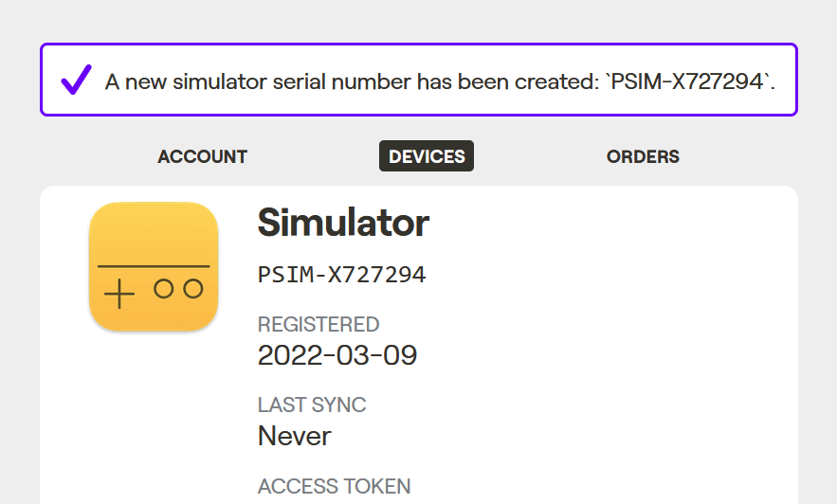
Task: Click the serial number inside the notification banner
Action: pyautogui.click(x=687, y=81)
